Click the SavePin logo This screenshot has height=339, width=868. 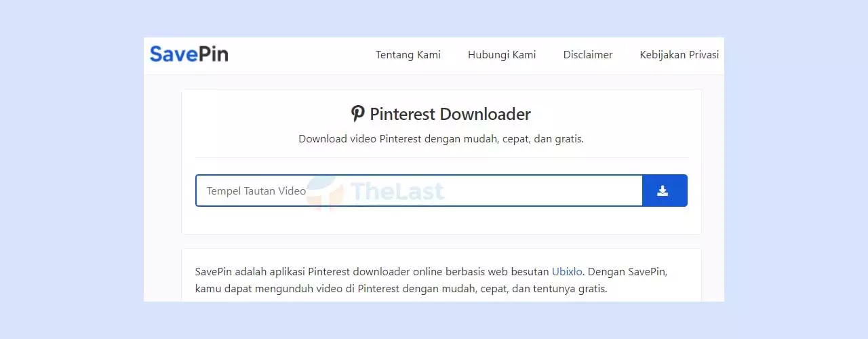pyautogui.click(x=189, y=54)
